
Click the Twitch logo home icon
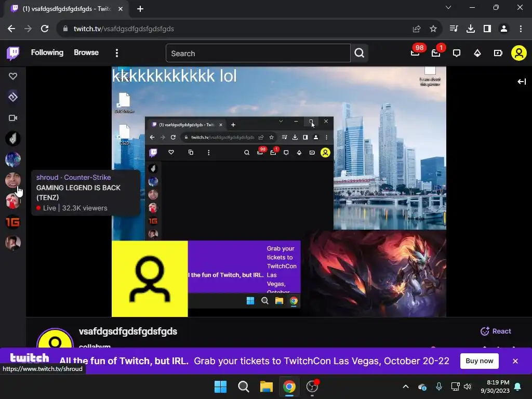[13, 54]
